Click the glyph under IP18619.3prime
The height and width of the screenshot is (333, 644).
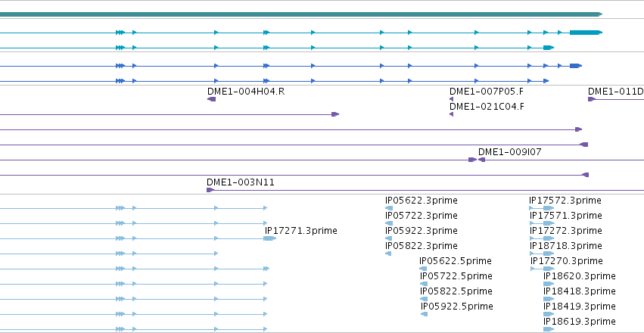click(x=549, y=329)
